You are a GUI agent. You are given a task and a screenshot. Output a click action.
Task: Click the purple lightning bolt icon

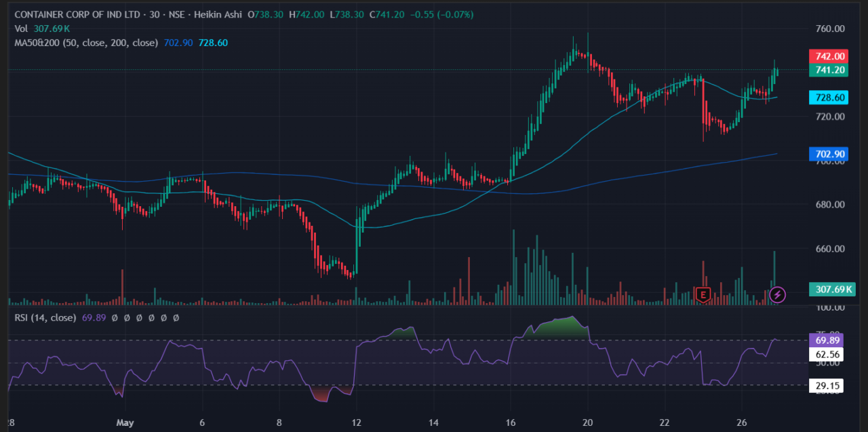778,294
